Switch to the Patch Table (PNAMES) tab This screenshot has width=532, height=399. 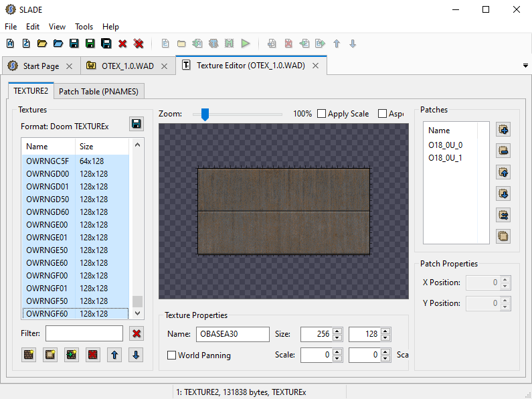99,91
